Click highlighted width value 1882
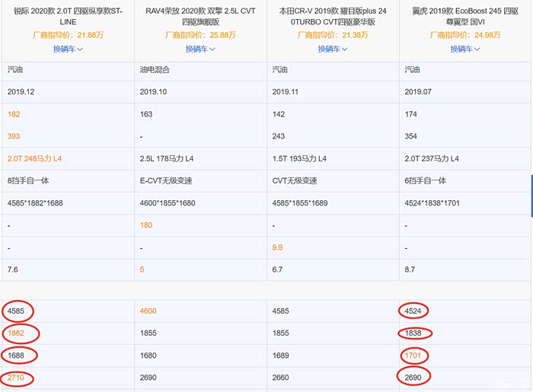533x392 pixels. 16,333
